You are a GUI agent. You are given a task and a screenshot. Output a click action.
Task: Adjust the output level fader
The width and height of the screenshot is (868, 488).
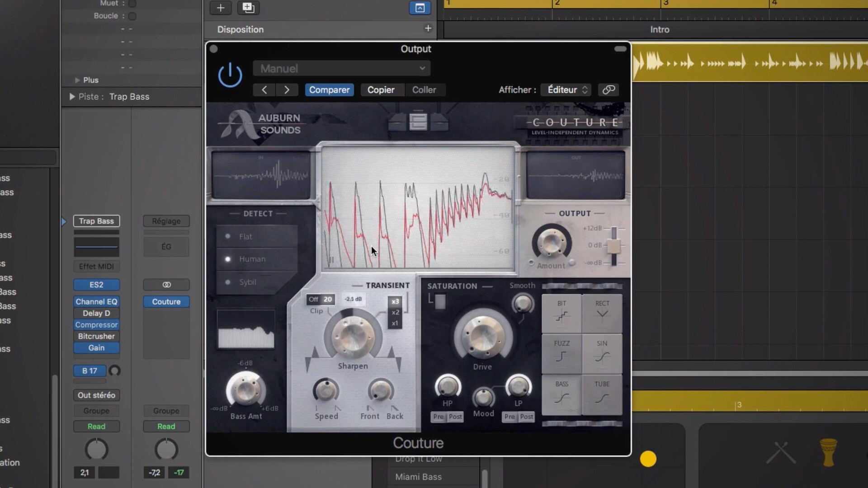[x=613, y=246]
